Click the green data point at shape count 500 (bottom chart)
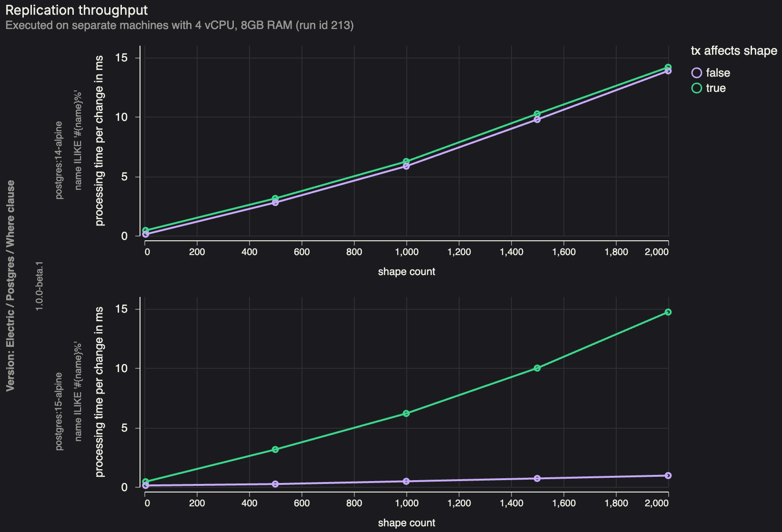The width and height of the screenshot is (782, 532). (275, 449)
